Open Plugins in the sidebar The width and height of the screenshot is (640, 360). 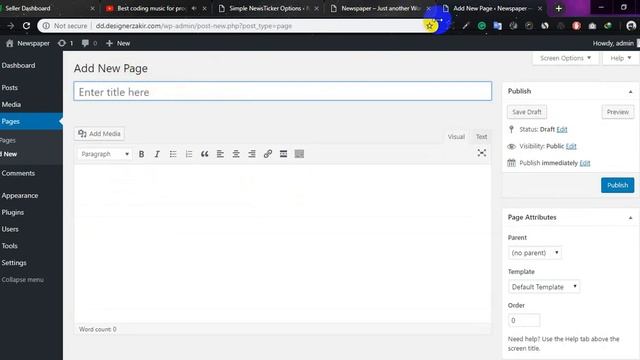pos(13,212)
